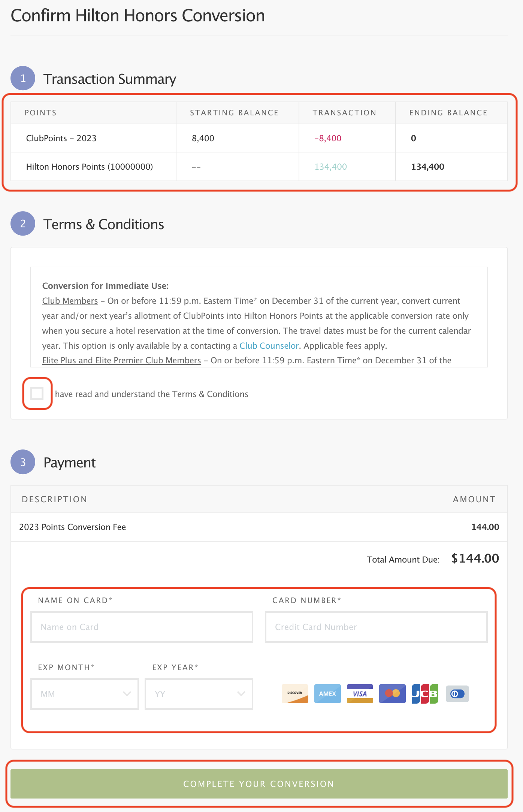523x812 pixels.
Task: Select the VISA card payment icon
Action: [x=359, y=694]
